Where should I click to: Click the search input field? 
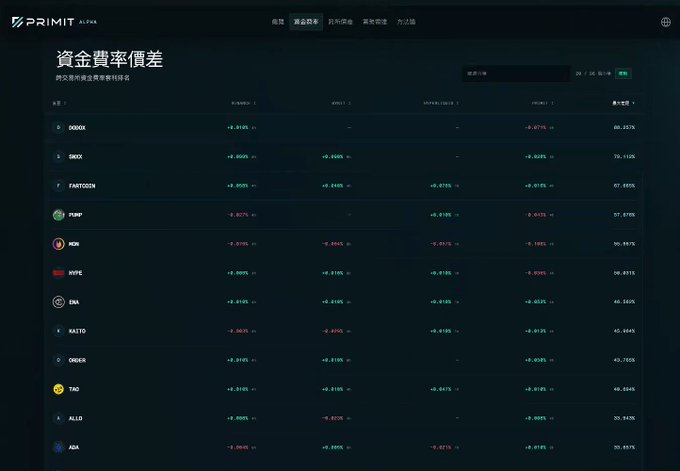click(516, 74)
